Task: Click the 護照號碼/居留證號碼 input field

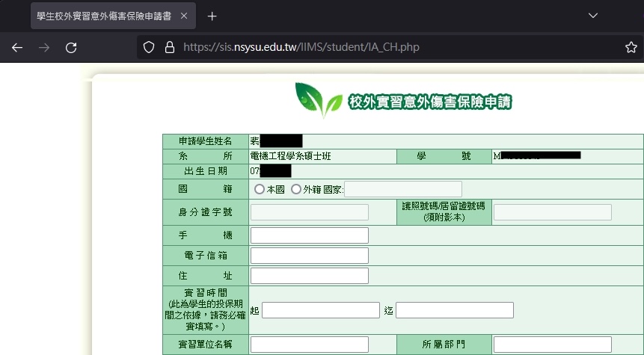Action: [x=553, y=212]
